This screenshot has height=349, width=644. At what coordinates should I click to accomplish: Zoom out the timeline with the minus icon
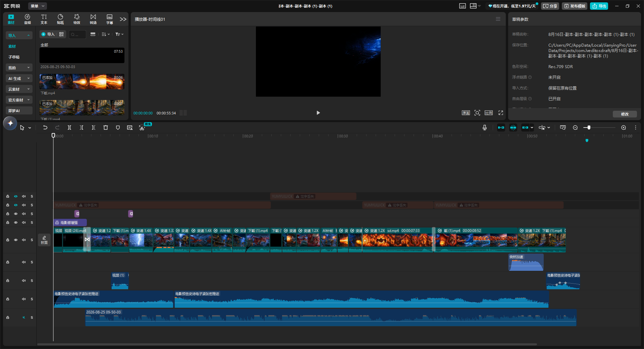pos(575,128)
